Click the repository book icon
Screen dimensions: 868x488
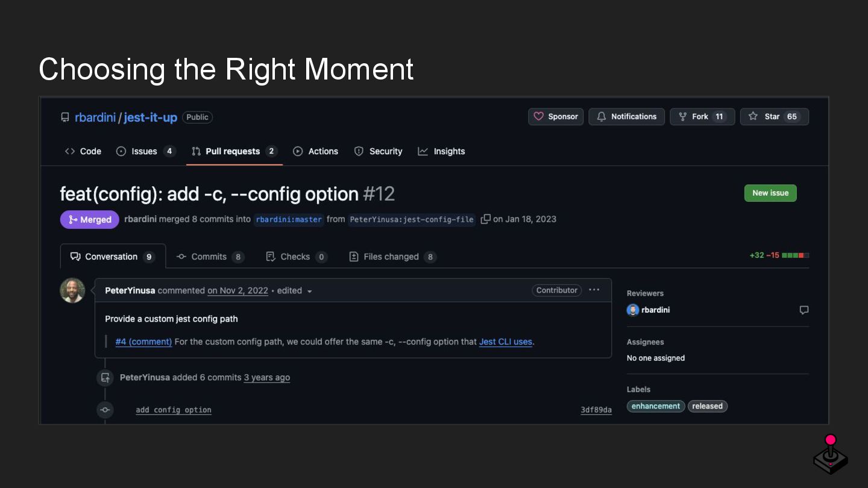coord(65,117)
